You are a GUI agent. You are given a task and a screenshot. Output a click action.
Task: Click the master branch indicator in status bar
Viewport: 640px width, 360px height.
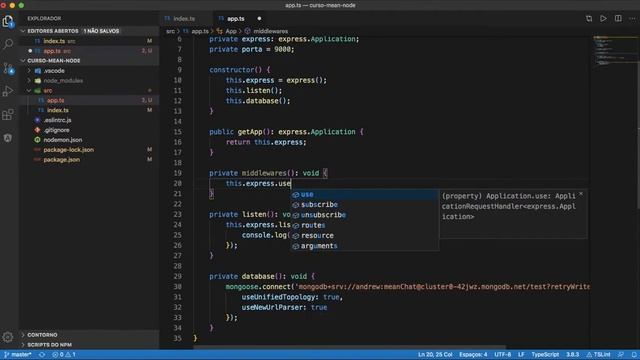pos(18,355)
